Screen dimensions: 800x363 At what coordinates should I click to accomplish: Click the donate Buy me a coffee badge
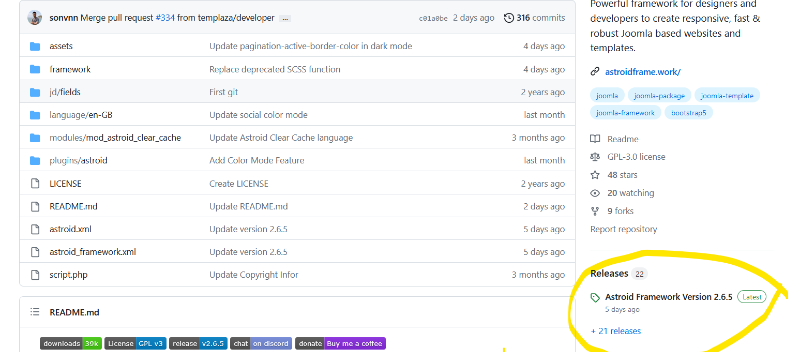(340, 343)
